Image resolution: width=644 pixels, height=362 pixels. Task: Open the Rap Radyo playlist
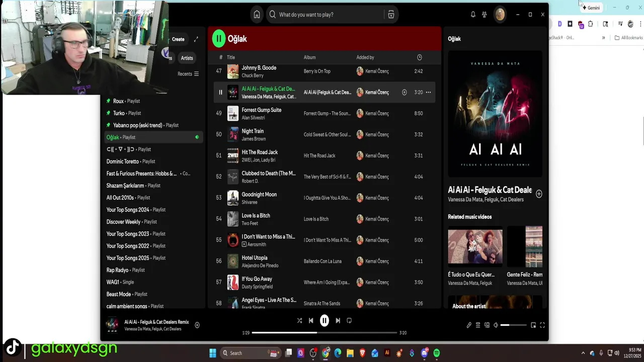[x=153, y=270]
